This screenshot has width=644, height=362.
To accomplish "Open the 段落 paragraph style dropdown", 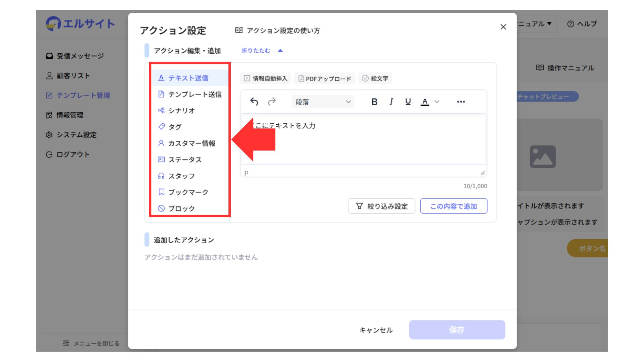I will coord(323,102).
